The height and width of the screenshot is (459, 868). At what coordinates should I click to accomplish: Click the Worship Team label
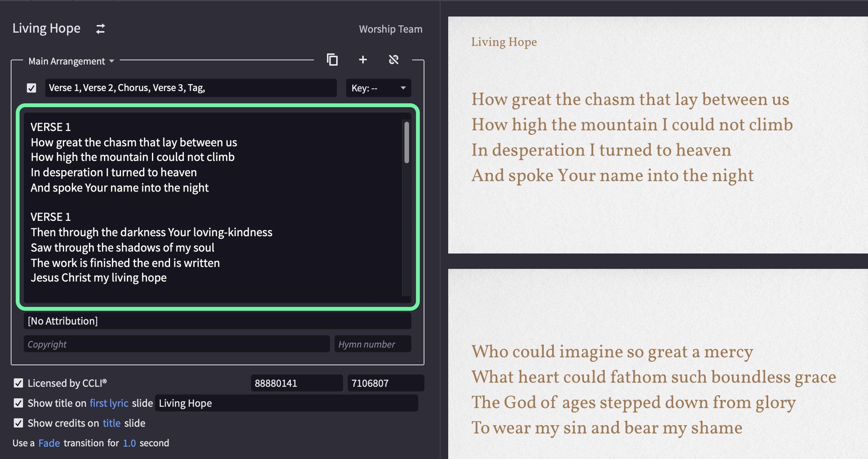[x=391, y=29]
